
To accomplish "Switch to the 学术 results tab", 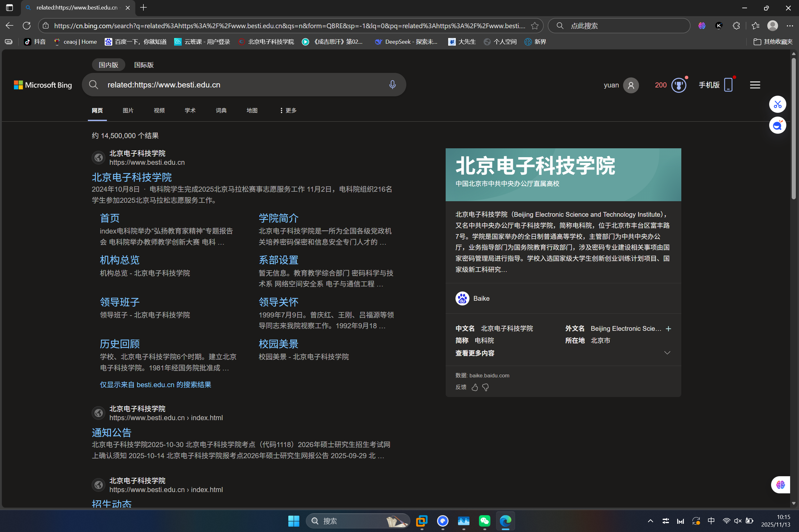I will pos(190,111).
